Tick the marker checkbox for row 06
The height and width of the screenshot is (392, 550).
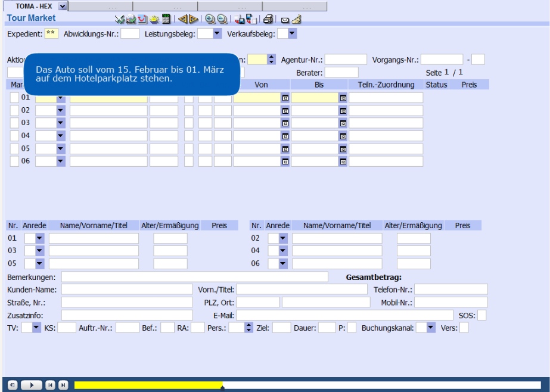coord(14,161)
